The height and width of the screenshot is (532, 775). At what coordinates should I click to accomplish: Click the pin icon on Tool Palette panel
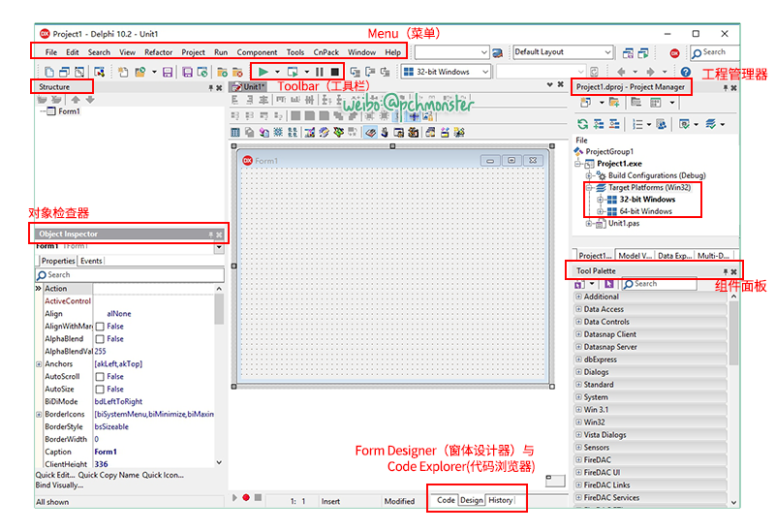(726, 271)
